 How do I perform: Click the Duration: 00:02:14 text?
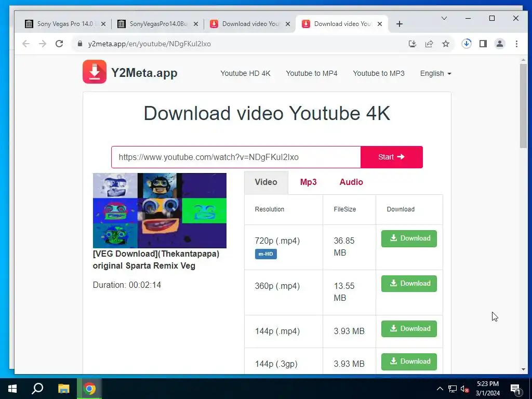(x=127, y=285)
